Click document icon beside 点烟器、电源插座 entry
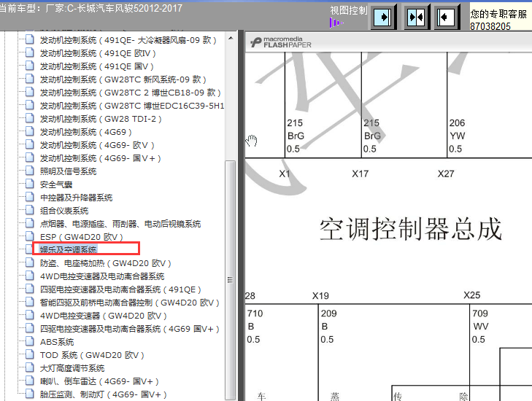Image resolution: width=532 pixels, height=401 pixels. pos(30,223)
